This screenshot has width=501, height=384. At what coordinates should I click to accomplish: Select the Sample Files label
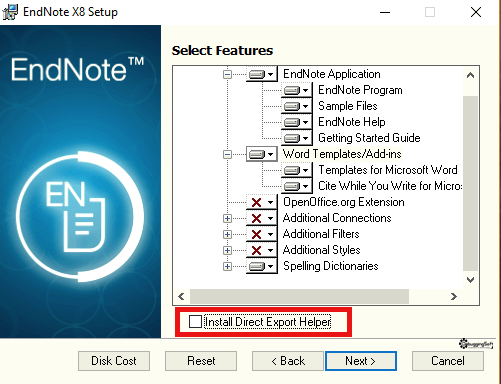[348, 106]
